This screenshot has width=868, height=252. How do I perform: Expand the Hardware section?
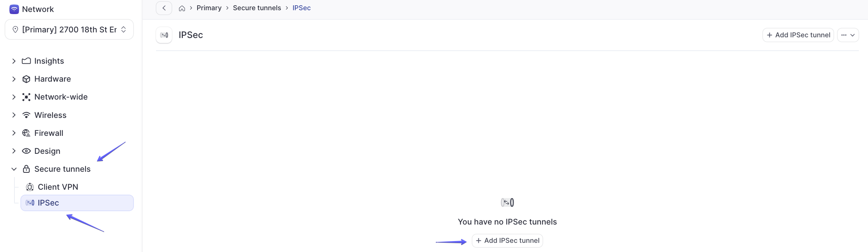click(x=14, y=79)
